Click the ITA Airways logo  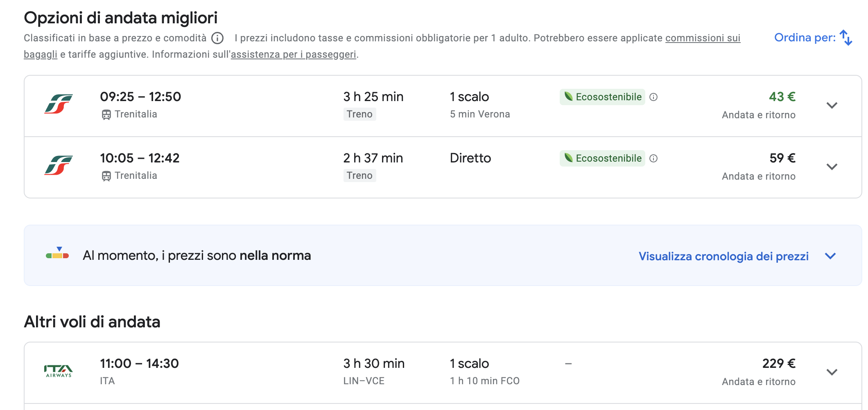59,371
